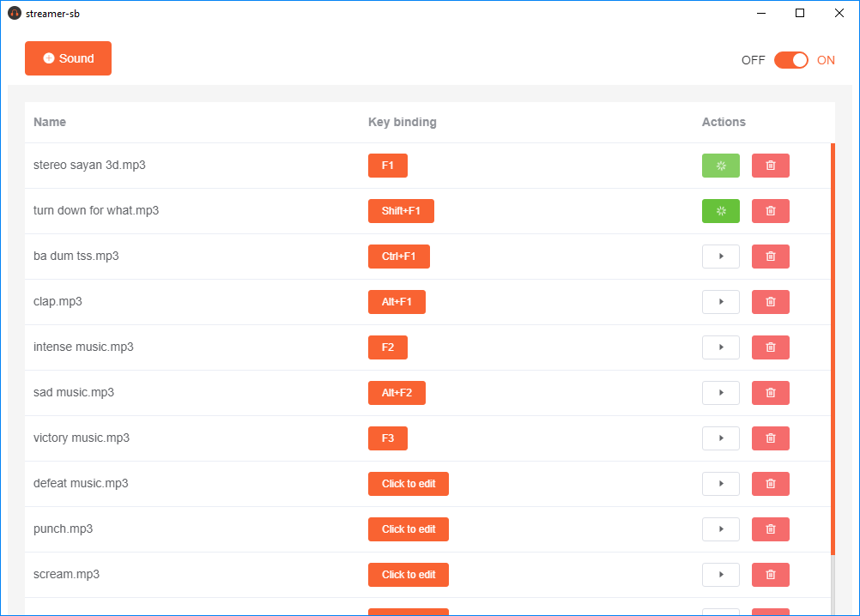Close the streamer-sb window
The height and width of the screenshot is (616, 860).
point(839,13)
